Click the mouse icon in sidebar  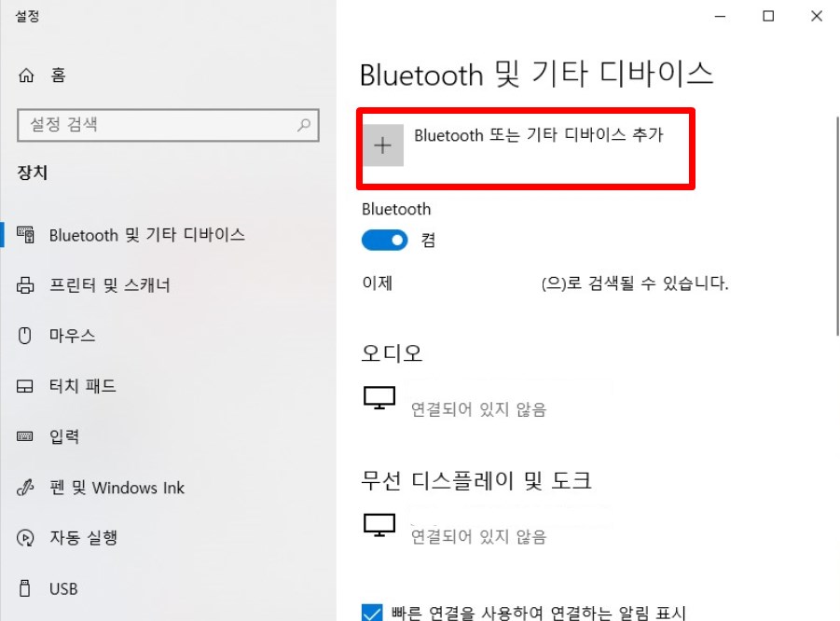[x=24, y=336]
